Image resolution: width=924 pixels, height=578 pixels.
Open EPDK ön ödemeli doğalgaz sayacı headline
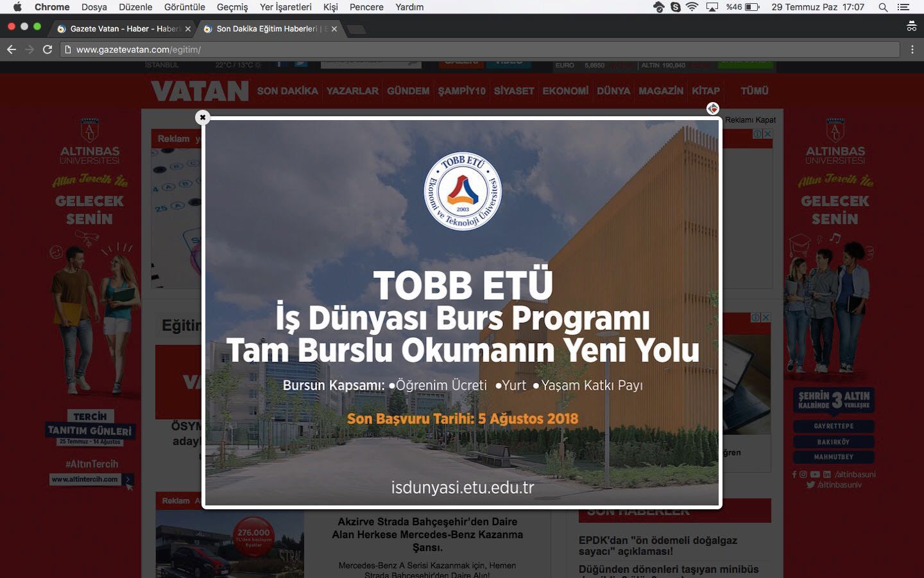coord(658,546)
